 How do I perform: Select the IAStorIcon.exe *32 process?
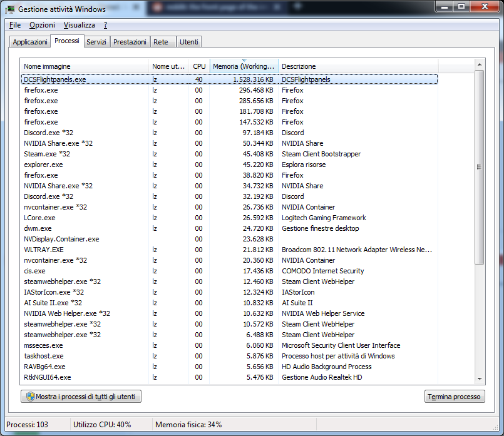229,292
